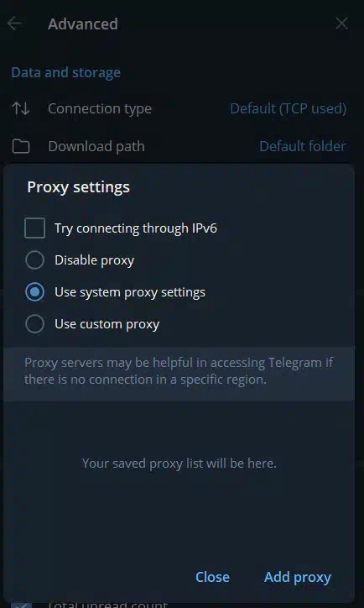The height and width of the screenshot is (608, 364).
Task: Open Default (TCP used) connection setting
Action: click(x=288, y=108)
